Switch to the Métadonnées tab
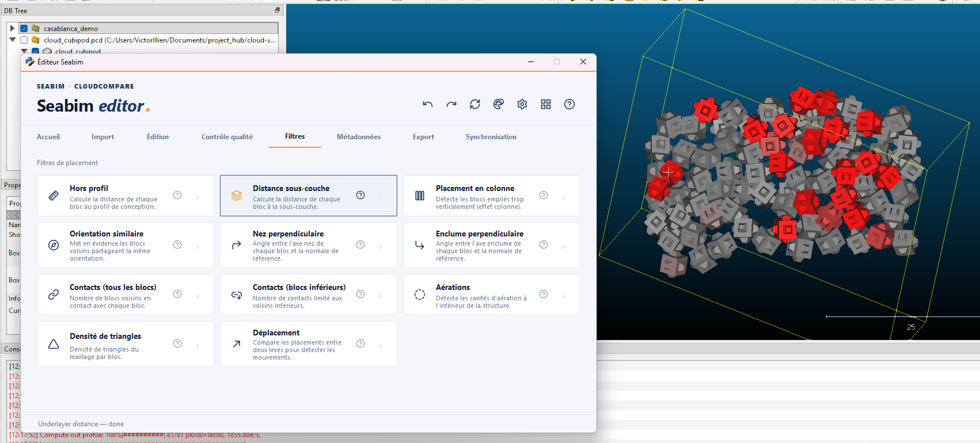 tap(359, 137)
